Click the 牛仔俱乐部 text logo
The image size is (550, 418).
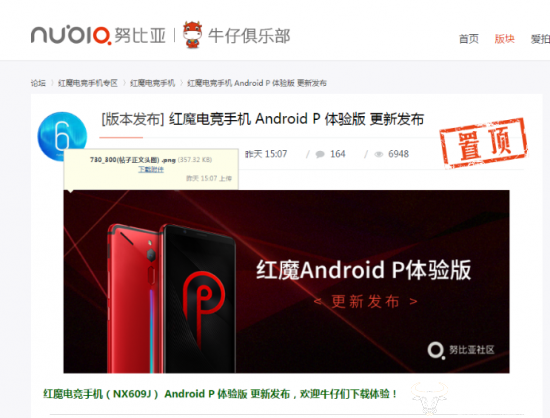pos(249,36)
